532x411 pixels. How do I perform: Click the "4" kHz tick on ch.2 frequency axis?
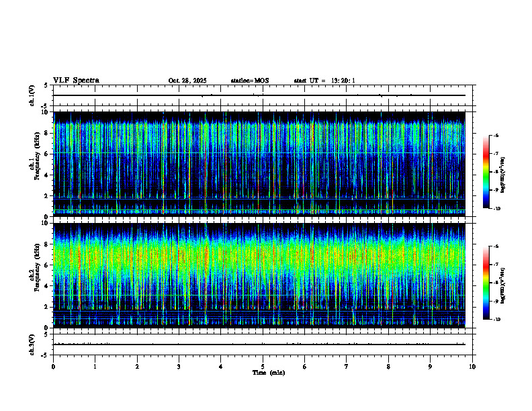tap(47, 286)
